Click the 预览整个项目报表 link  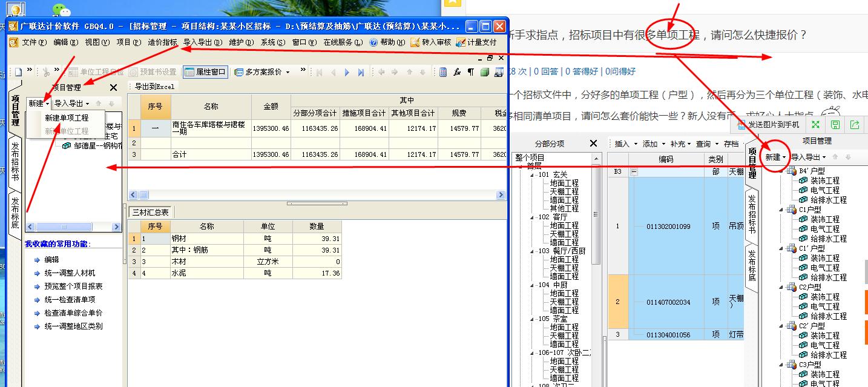(x=73, y=286)
